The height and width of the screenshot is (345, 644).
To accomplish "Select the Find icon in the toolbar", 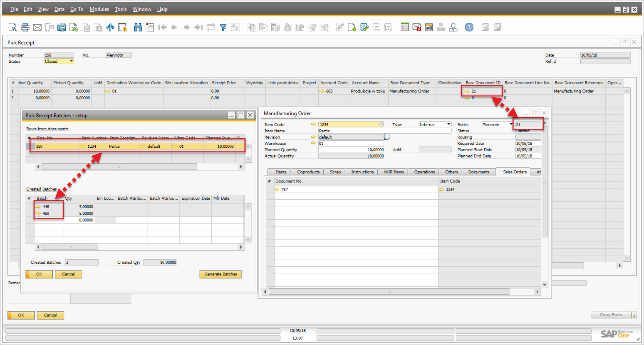I will coord(138,27).
